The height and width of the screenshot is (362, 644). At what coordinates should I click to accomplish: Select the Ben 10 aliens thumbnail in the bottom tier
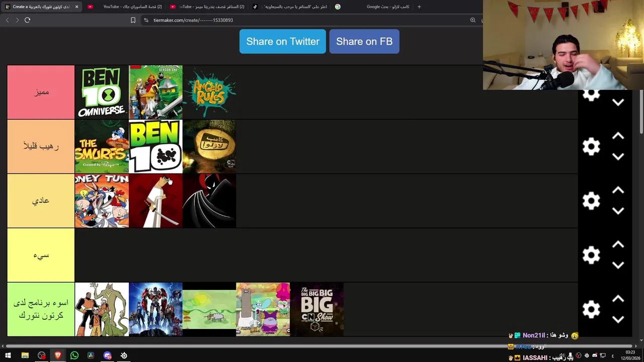102,309
